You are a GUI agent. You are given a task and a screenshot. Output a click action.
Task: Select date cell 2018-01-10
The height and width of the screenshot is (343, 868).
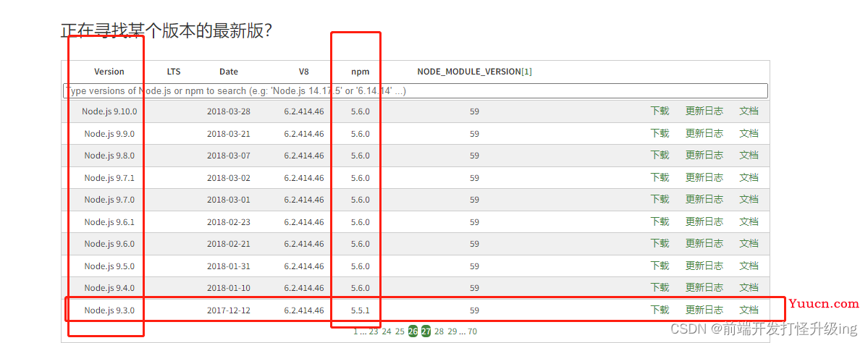[x=229, y=288]
